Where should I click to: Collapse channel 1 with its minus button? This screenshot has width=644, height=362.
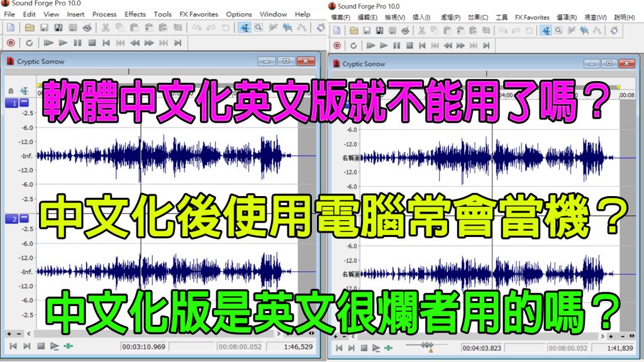[x=25, y=103]
